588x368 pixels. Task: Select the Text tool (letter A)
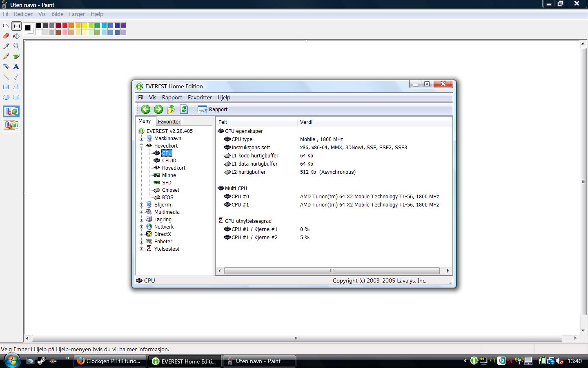click(x=16, y=67)
